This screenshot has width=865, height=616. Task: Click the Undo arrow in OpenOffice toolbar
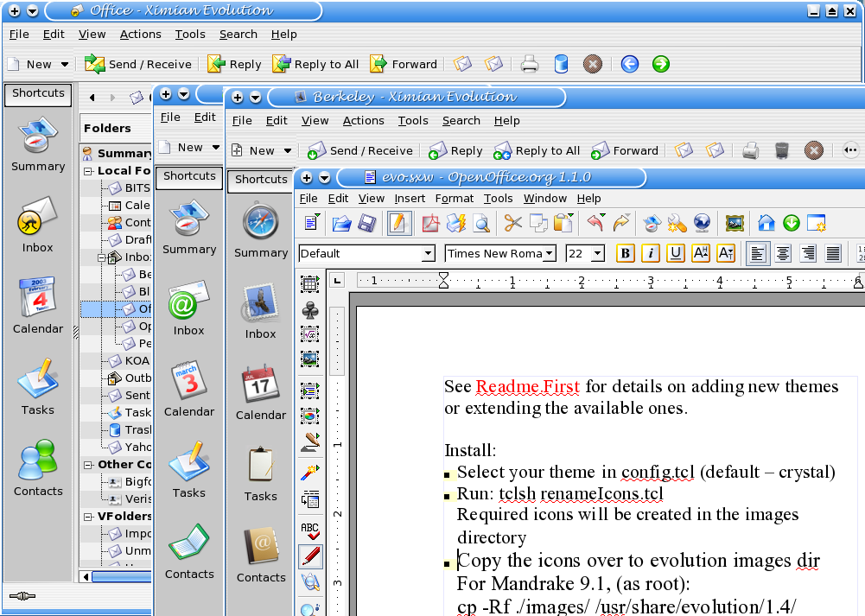[595, 224]
